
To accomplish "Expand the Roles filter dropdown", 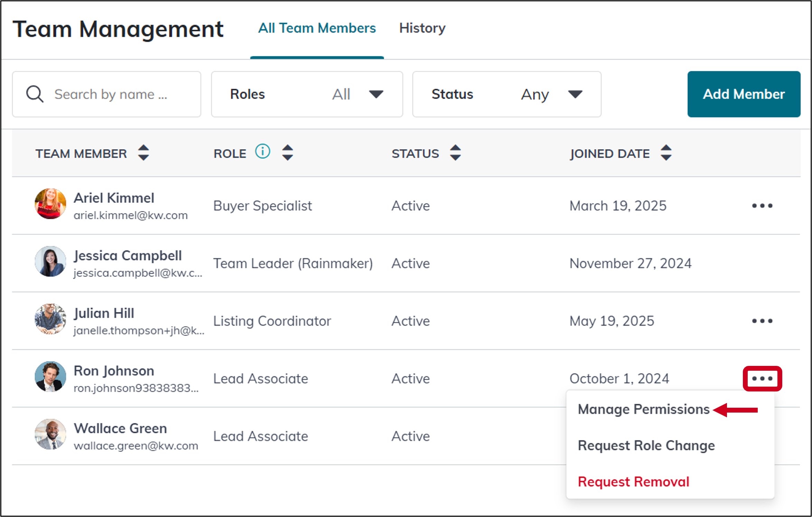I will click(x=307, y=94).
